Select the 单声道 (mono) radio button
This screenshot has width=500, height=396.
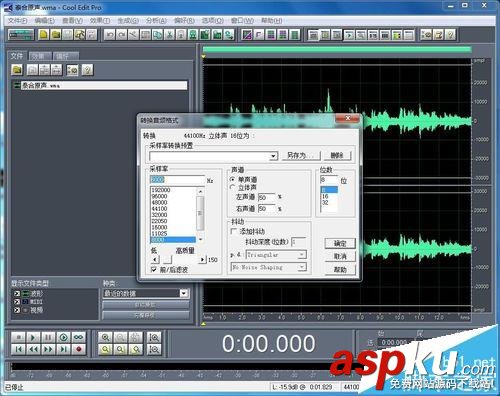pos(233,179)
